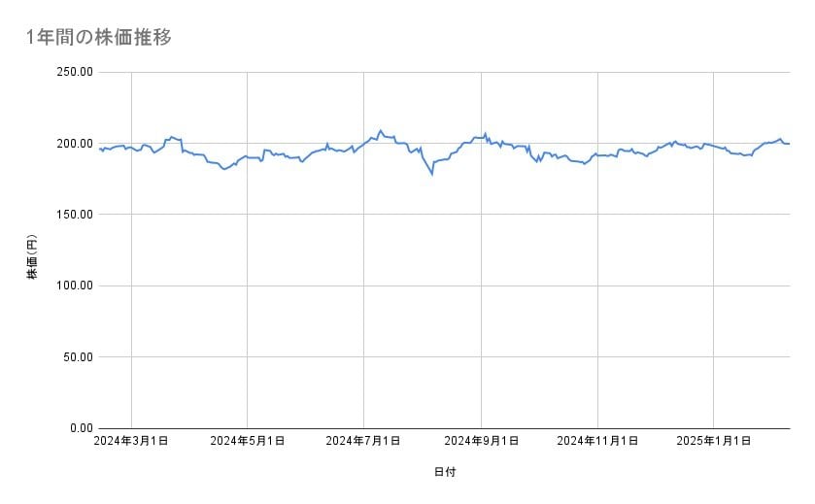
Task: Click the 0.00 y-axis label
Action: [79, 428]
